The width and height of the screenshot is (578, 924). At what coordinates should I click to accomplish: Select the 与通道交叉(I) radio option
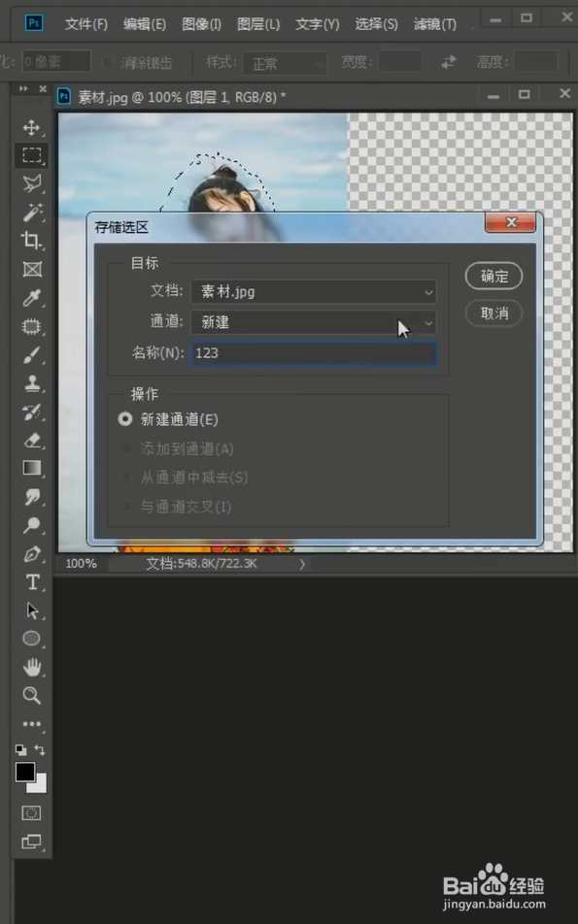[x=125, y=507]
